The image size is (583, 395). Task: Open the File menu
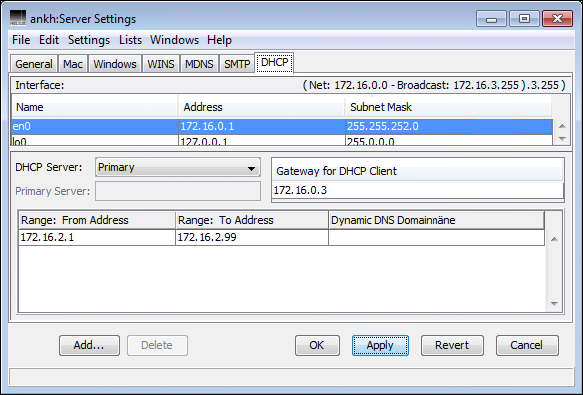pyautogui.click(x=21, y=40)
